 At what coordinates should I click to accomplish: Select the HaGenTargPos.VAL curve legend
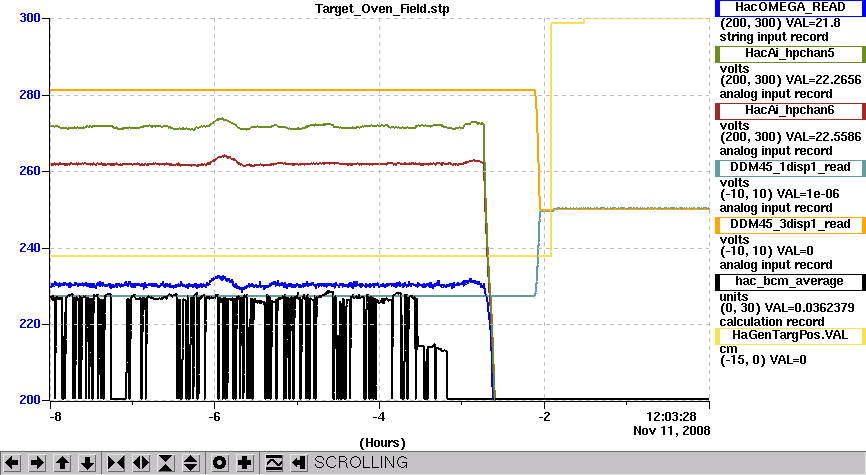[x=790, y=336]
